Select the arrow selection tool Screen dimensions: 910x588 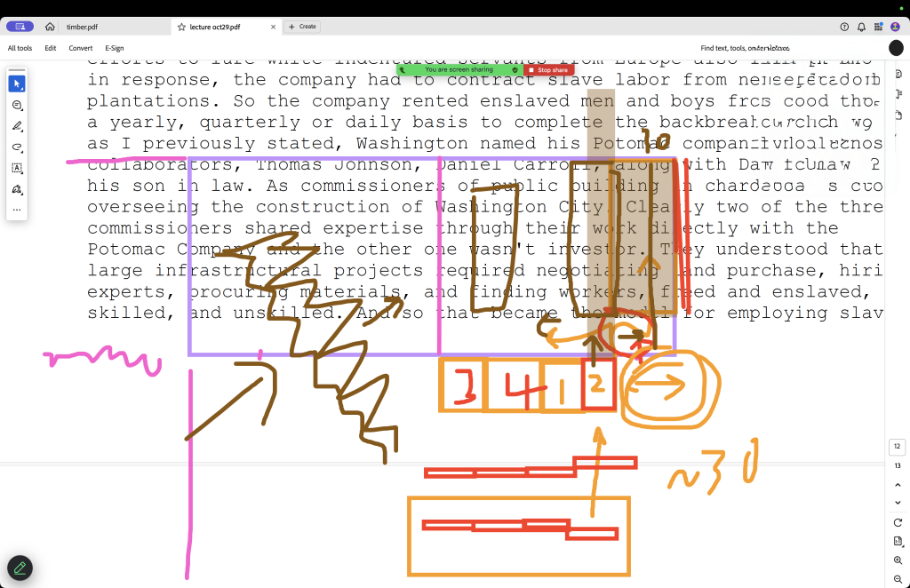tap(17, 84)
